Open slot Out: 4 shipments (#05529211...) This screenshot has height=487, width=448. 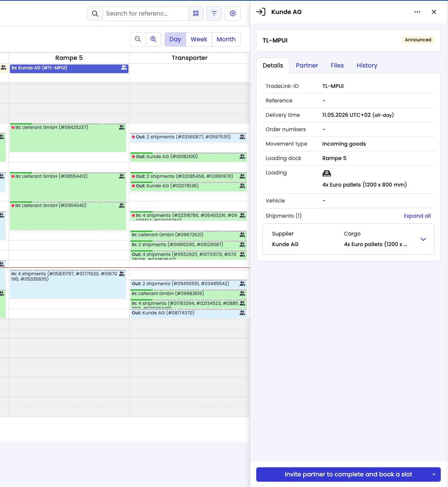(189, 255)
